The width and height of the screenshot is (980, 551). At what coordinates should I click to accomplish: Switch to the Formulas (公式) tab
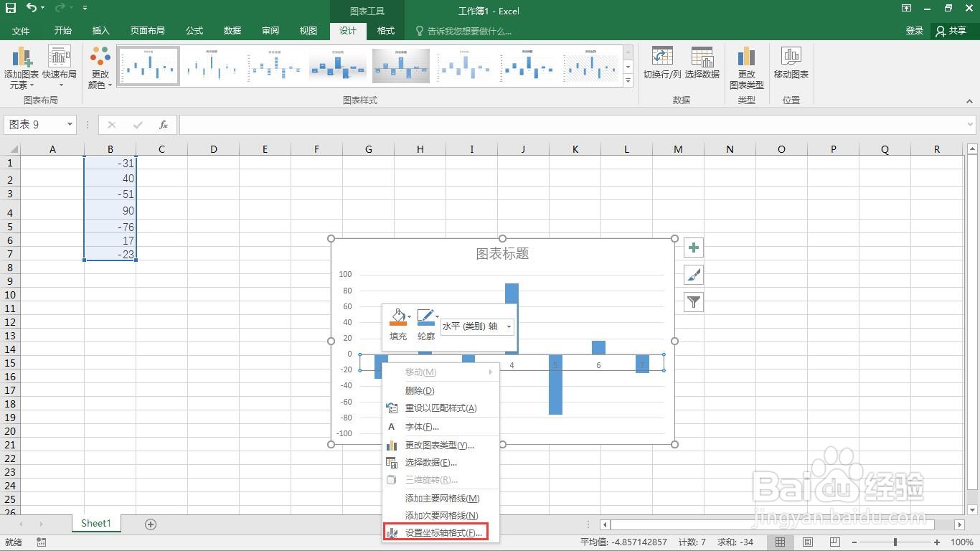click(194, 31)
